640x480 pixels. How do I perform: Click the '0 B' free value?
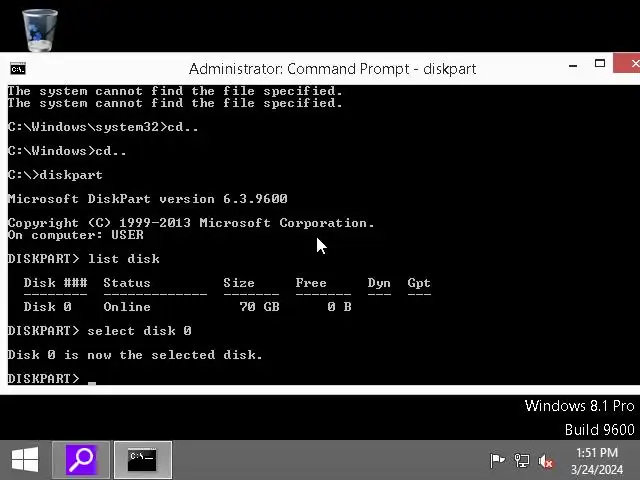tap(339, 307)
